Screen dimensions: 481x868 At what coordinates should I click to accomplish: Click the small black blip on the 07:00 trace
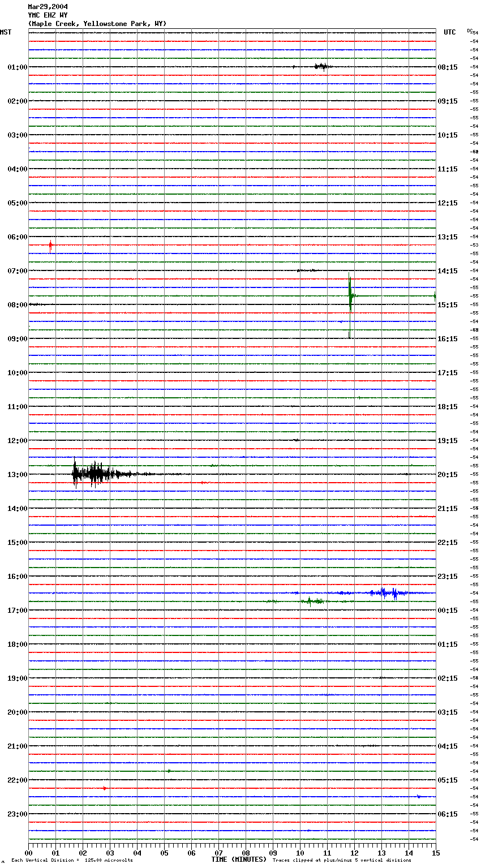[x=307, y=270]
